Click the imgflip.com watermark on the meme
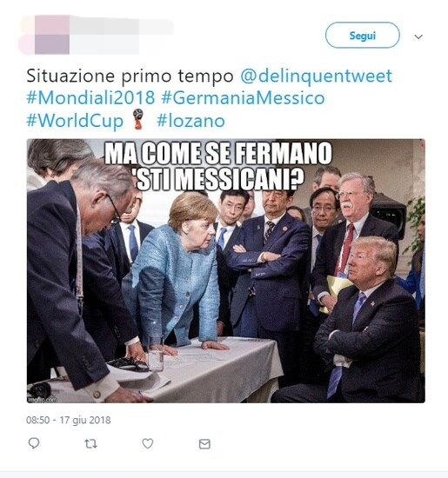Viewport: 448px width, 478px height. point(42,400)
